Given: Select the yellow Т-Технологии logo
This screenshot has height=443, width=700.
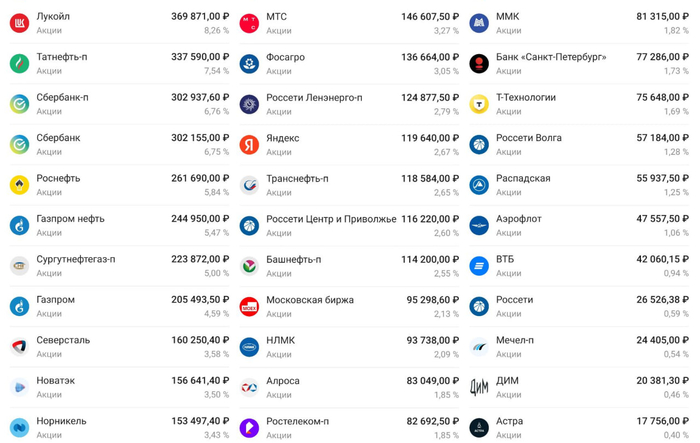Looking at the screenshot, I should pyautogui.click(x=479, y=104).
